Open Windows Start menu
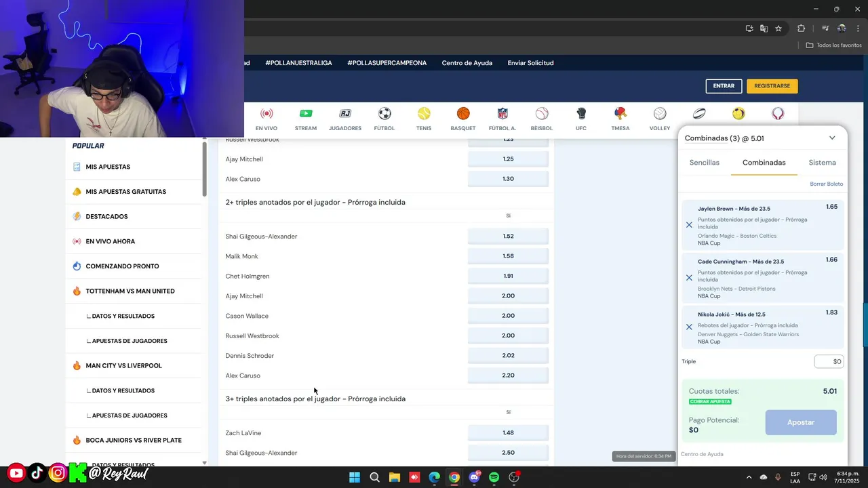This screenshot has height=488, width=868. point(355,477)
